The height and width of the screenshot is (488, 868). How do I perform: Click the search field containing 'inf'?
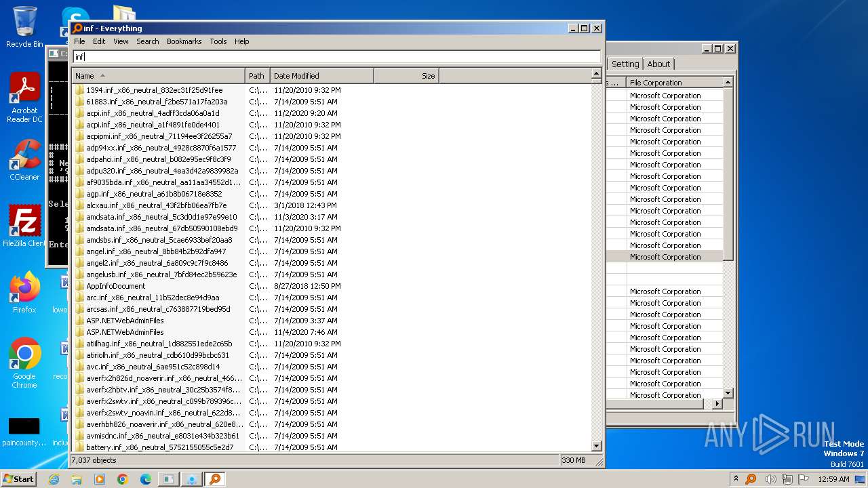[x=336, y=57]
